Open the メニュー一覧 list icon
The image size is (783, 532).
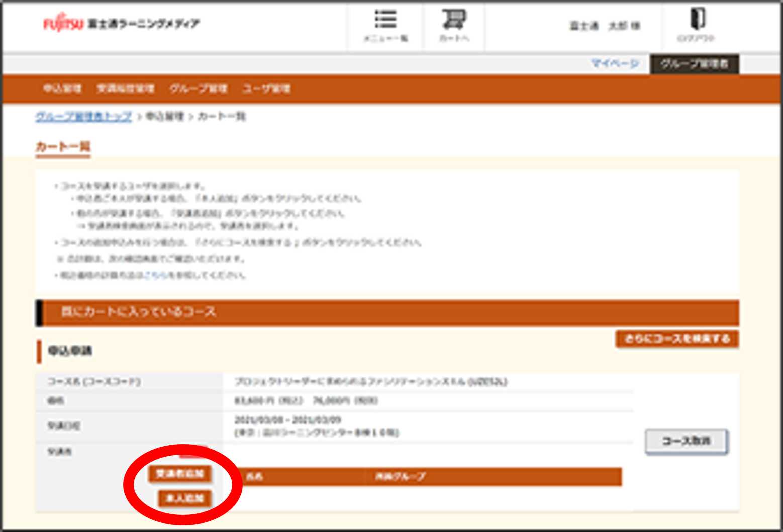(x=385, y=25)
